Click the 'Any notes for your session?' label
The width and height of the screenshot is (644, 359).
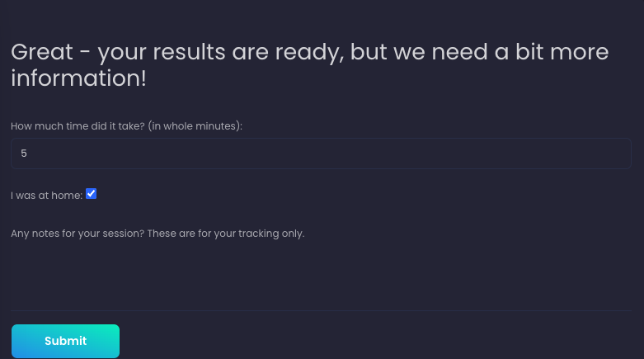(x=78, y=234)
